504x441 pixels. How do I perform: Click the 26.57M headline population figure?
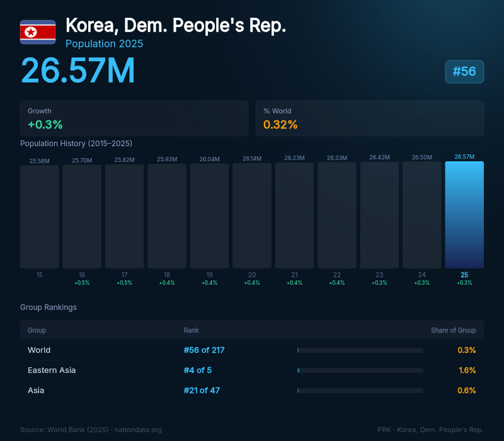(77, 70)
